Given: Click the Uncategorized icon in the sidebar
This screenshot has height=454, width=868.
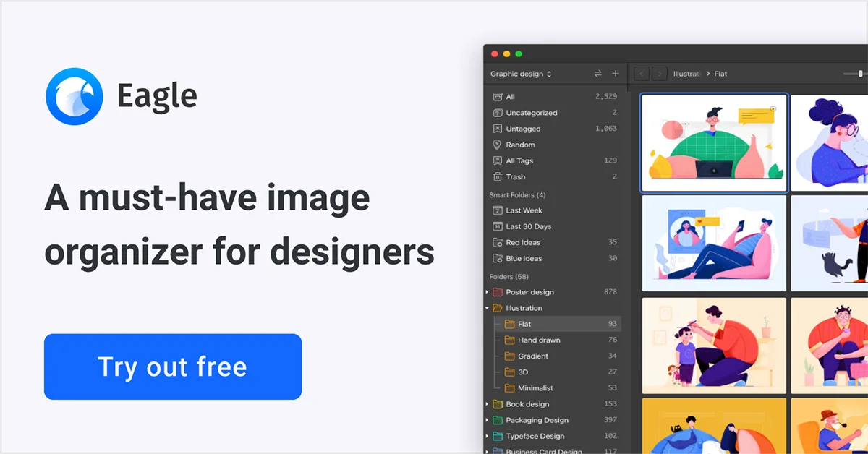Looking at the screenshot, I should (497, 113).
